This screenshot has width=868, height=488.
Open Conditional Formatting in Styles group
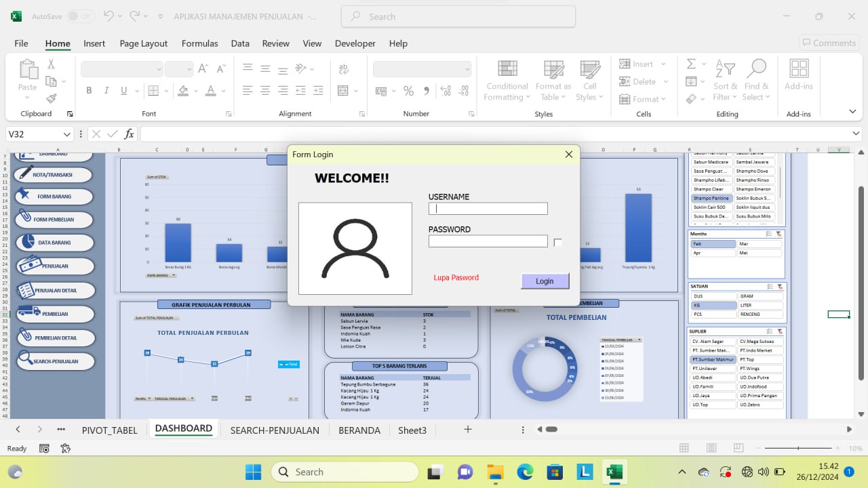pos(507,81)
